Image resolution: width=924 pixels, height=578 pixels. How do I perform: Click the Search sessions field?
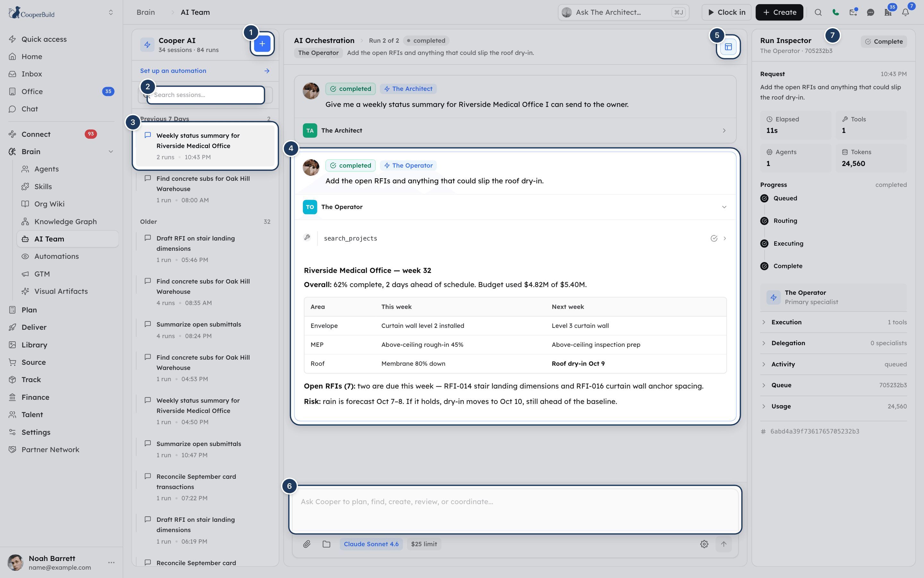(x=205, y=95)
